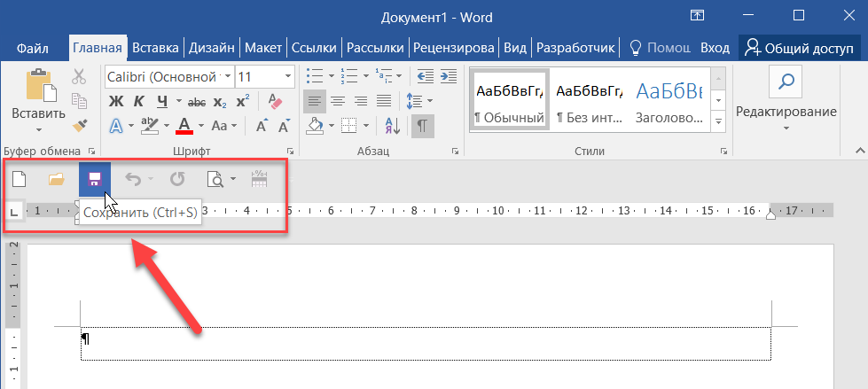Screen dimensions: 868x389
Task: Open Редактирование editing menu
Action: (786, 101)
